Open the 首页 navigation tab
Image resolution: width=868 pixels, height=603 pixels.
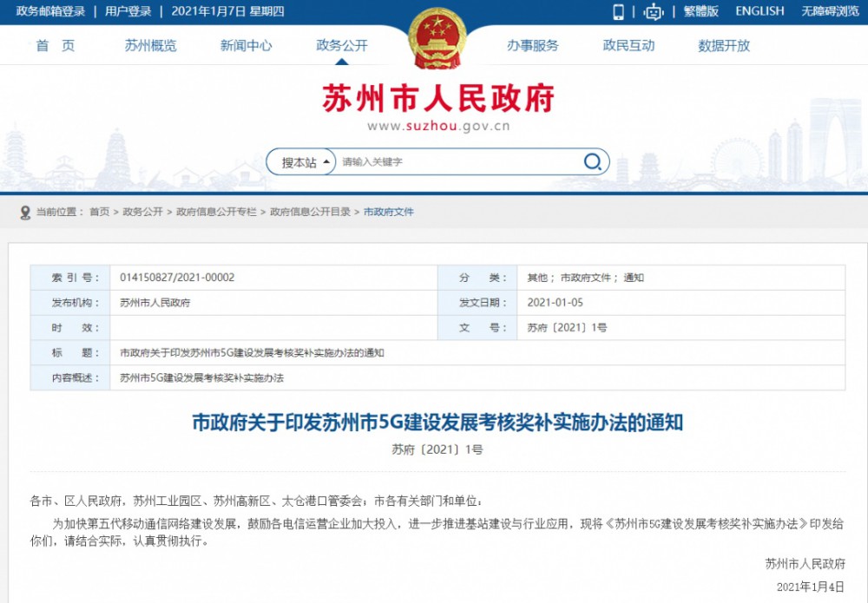(x=56, y=46)
